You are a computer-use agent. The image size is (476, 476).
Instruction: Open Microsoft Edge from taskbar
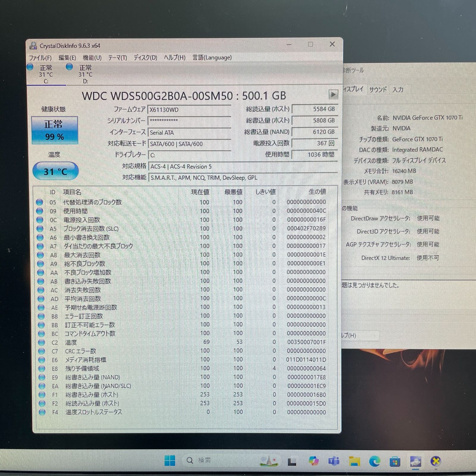coord(375,462)
